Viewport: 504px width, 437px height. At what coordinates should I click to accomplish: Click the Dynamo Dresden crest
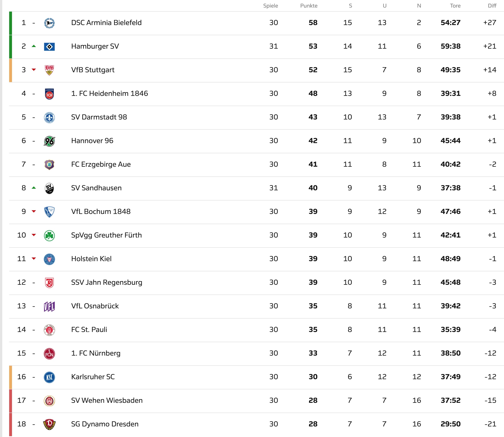pos(49,425)
